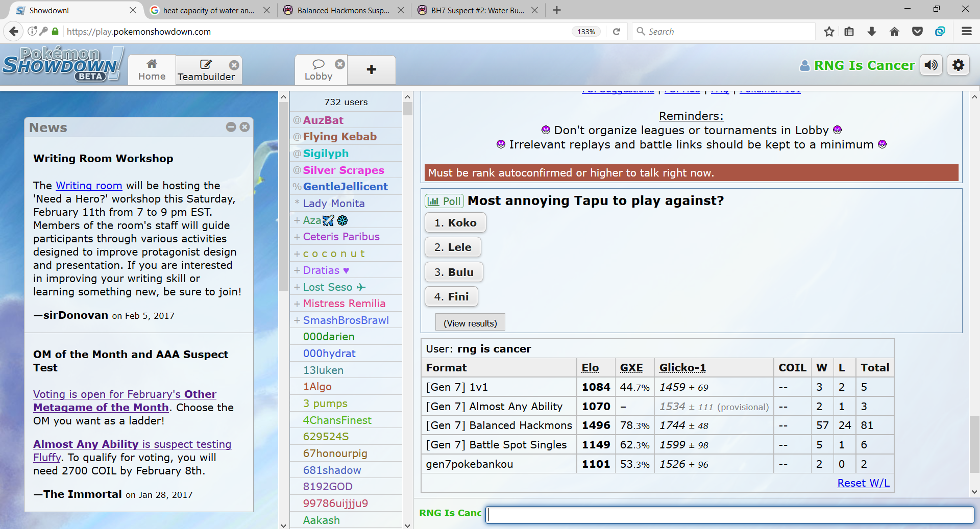The image size is (980, 529).
Task: Bookmark this page with the star icon
Action: pos(829,32)
